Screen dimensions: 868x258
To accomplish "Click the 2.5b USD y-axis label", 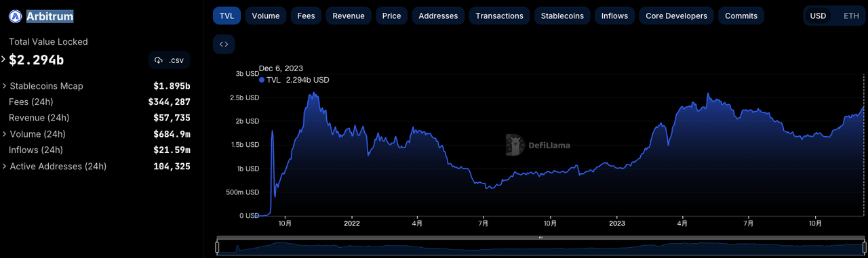I will (245, 98).
